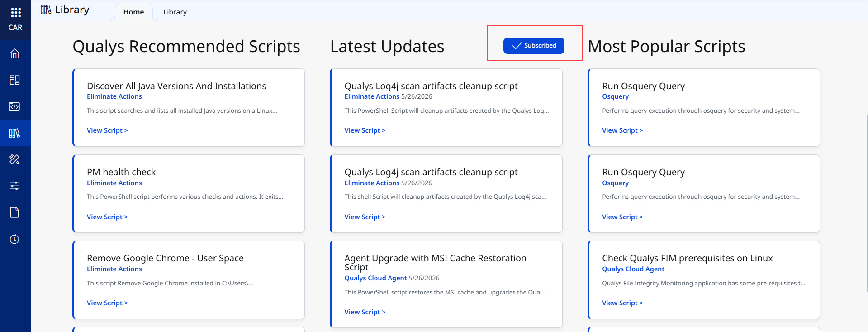Go to Home via sidebar house icon
The height and width of the screenshot is (332, 868).
click(x=14, y=53)
